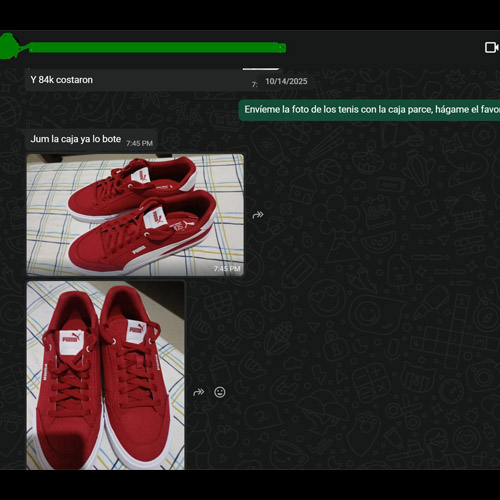The width and height of the screenshot is (500, 500).
Task: Forward the top-view red sneakers photo
Action: click(199, 392)
